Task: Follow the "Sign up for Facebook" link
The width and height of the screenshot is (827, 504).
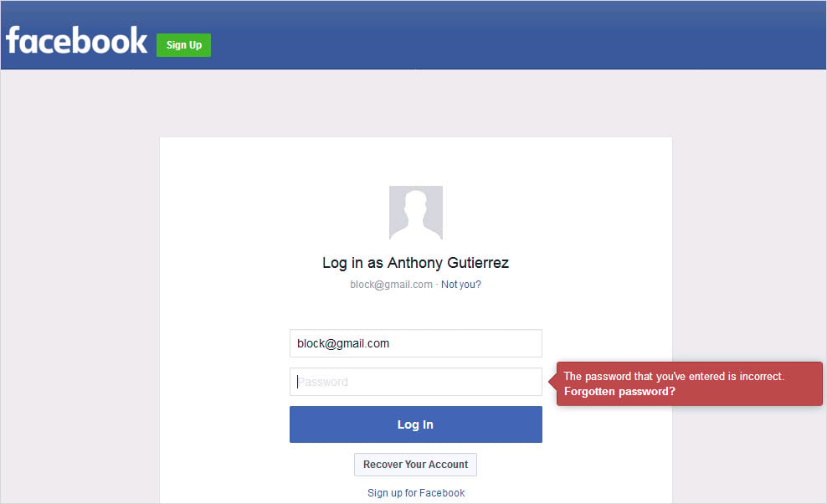Action: [x=416, y=493]
